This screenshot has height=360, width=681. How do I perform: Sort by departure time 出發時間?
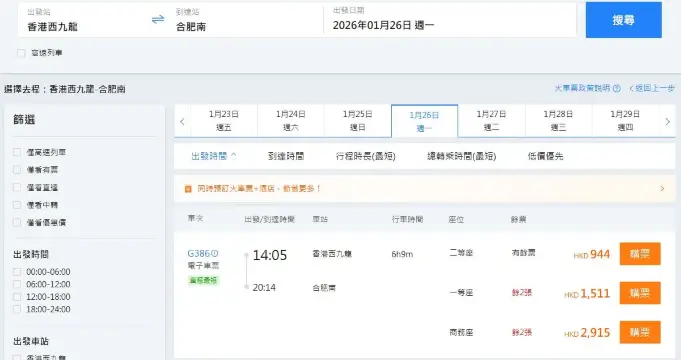pyautogui.click(x=214, y=156)
